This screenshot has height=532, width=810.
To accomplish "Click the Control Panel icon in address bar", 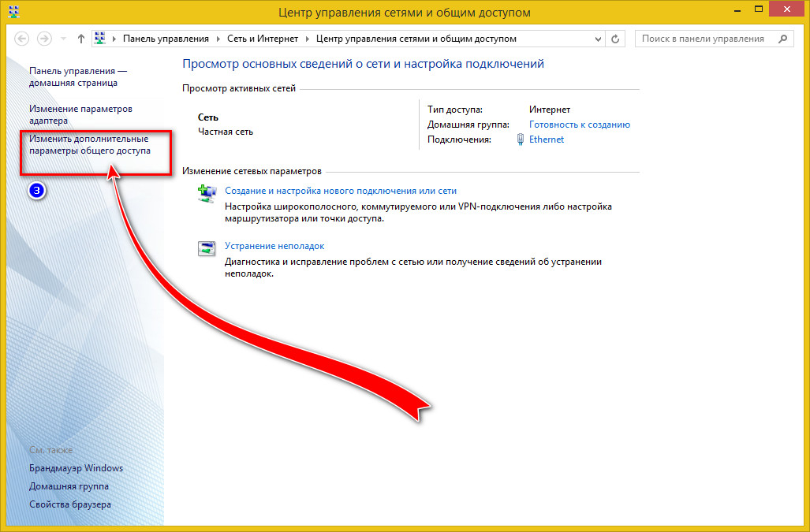I will tap(100, 39).
